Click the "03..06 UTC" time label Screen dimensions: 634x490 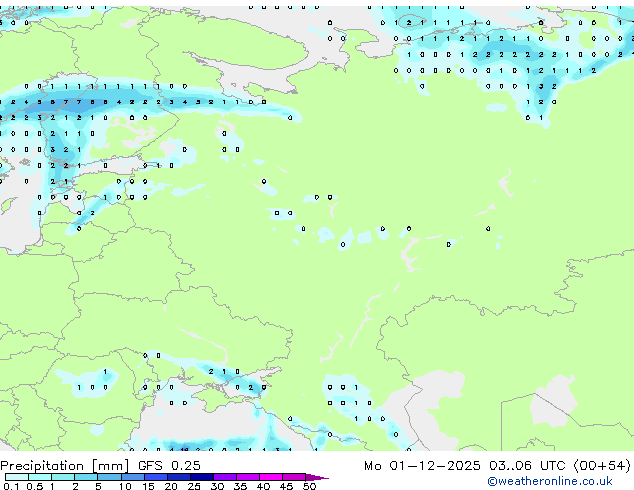coord(527,466)
